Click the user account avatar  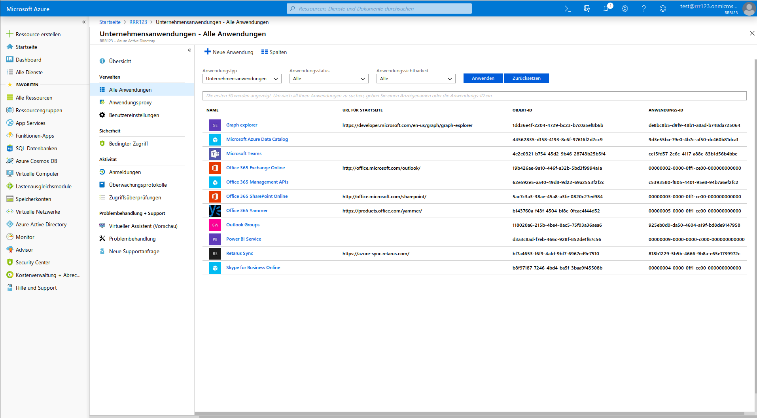[x=748, y=7]
